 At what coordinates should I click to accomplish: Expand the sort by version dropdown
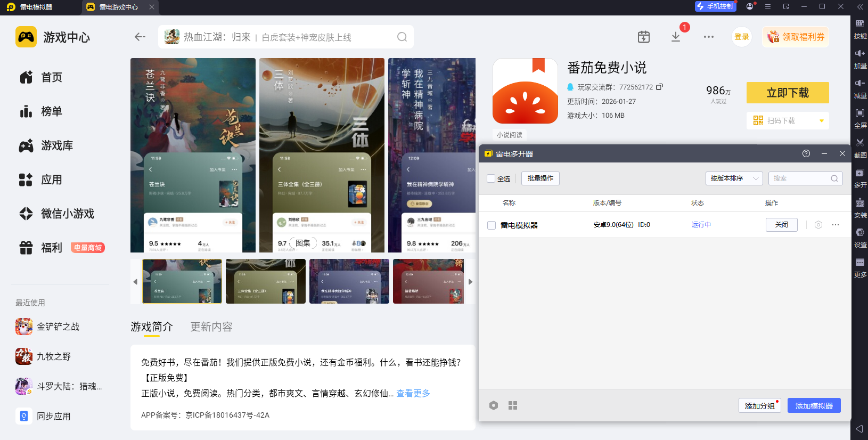pyautogui.click(x=734, y=178)
